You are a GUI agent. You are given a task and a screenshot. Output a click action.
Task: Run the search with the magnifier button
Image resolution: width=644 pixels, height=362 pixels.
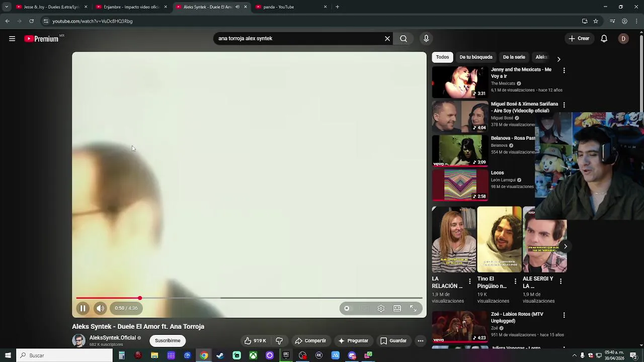click(x=404, y=39)
